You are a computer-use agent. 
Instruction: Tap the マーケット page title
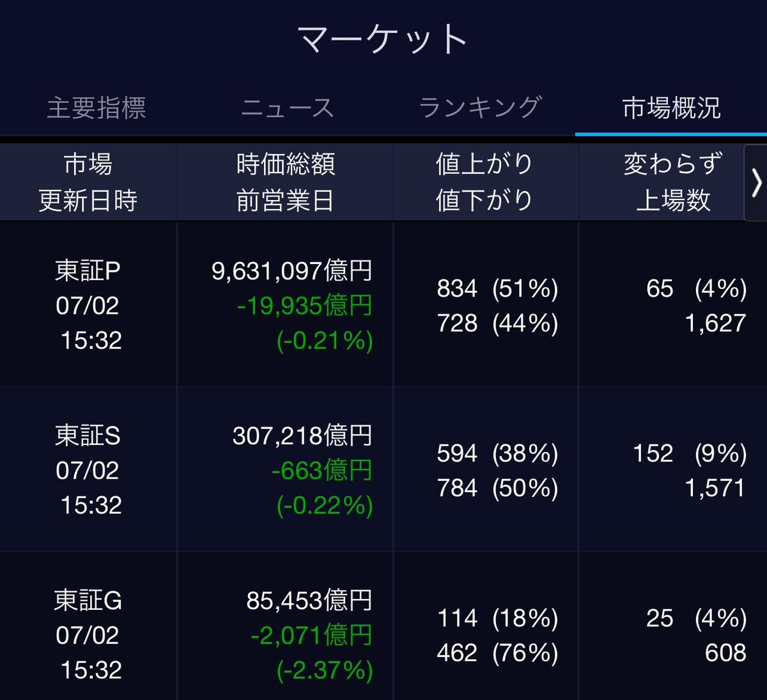click(x=383, y=40)
